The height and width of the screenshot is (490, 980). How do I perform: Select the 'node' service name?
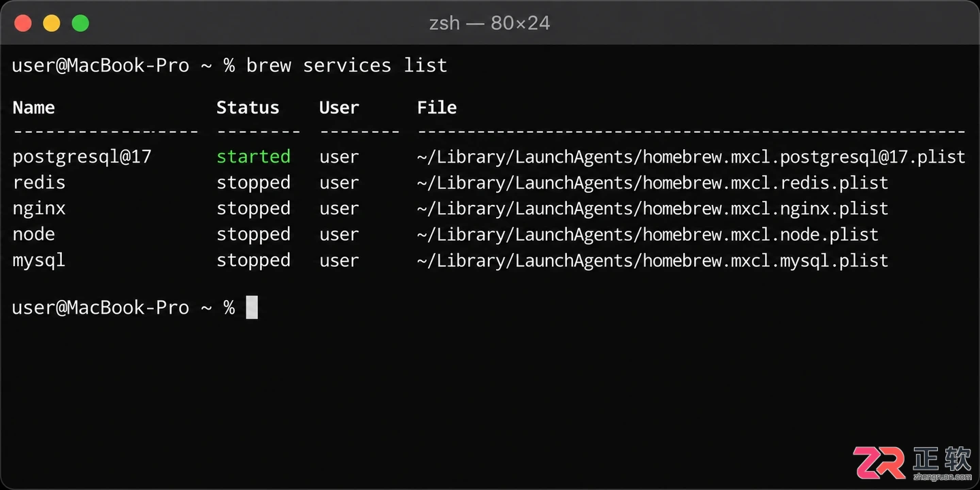[x=33, y=234]
